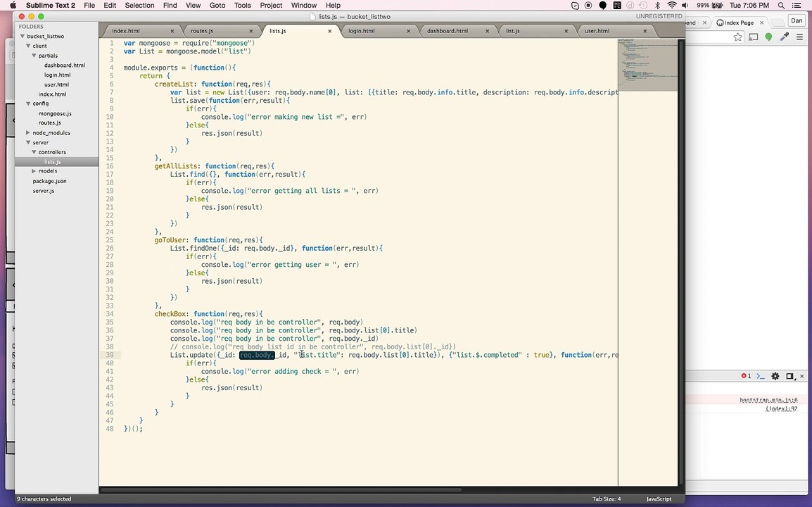Viewport: 812px width, 507px height.
Task: Open server.js in the sidebar
Action: coord(43,191)
